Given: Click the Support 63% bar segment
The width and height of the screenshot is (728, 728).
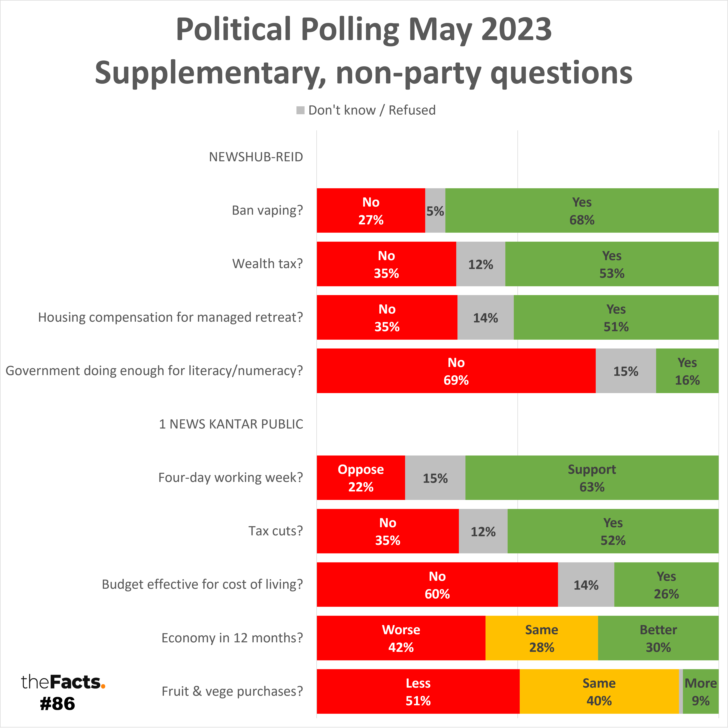Looking at the screenshot, I should coord(591,478).
